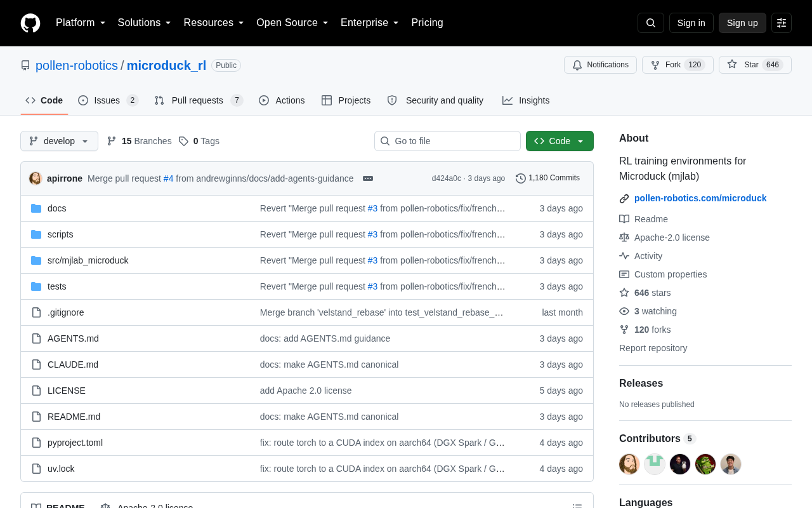
Task: Click the Go to file search field
Action: [x=447, y=141]
